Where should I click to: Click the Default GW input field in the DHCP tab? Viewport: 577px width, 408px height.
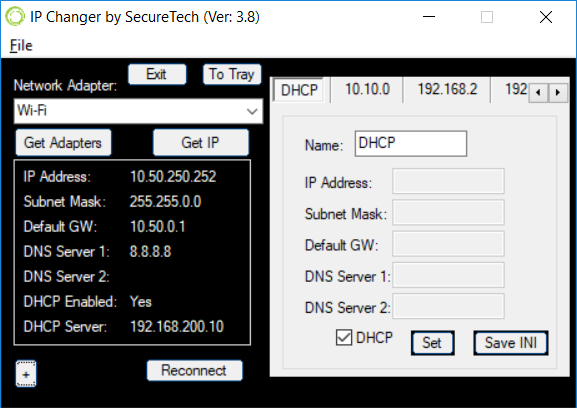[x=448, y=244]
